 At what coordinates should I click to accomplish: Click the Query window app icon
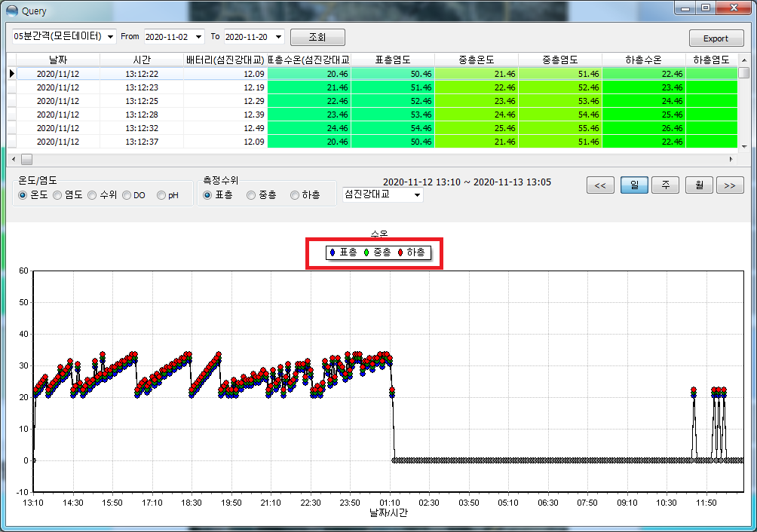pyautogui.click(x=11, y=11)
